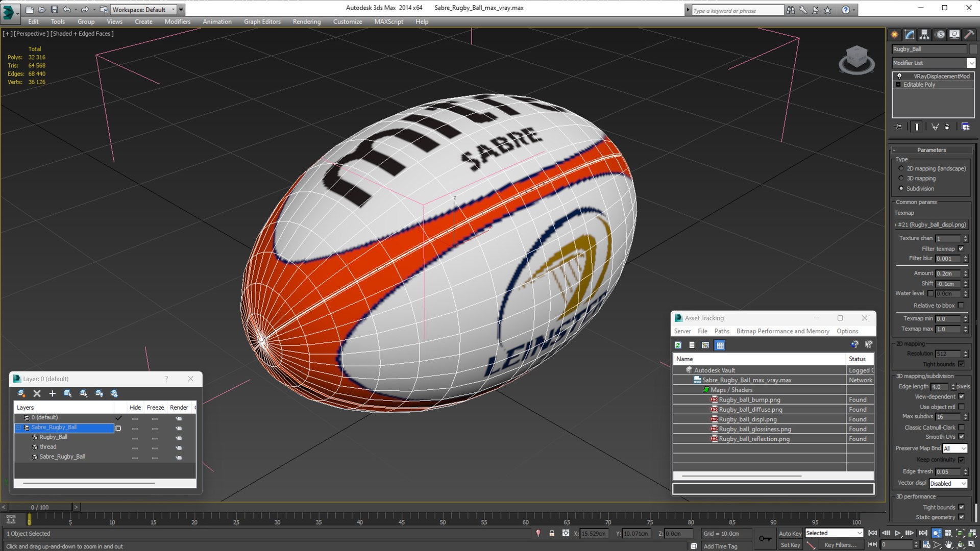This screenshot has width=980, height=551.
Task: Open the Modifiers menu
Action: (177, 21)
